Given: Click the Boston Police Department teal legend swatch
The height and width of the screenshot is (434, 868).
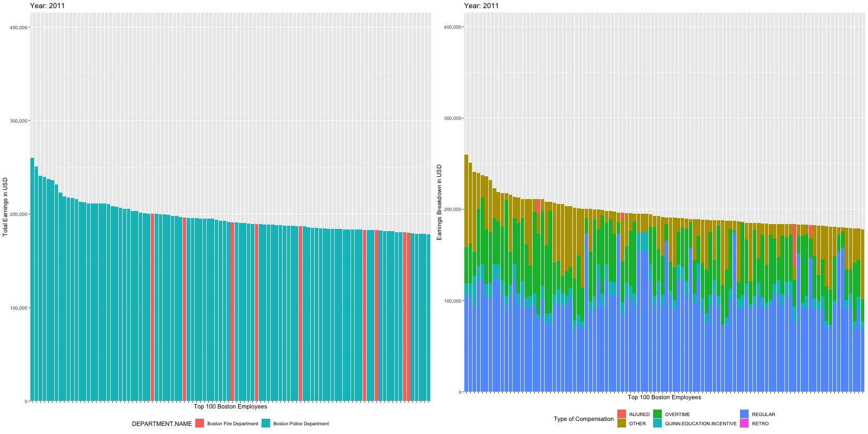Looking at the screenshot, I should [266, 424].
